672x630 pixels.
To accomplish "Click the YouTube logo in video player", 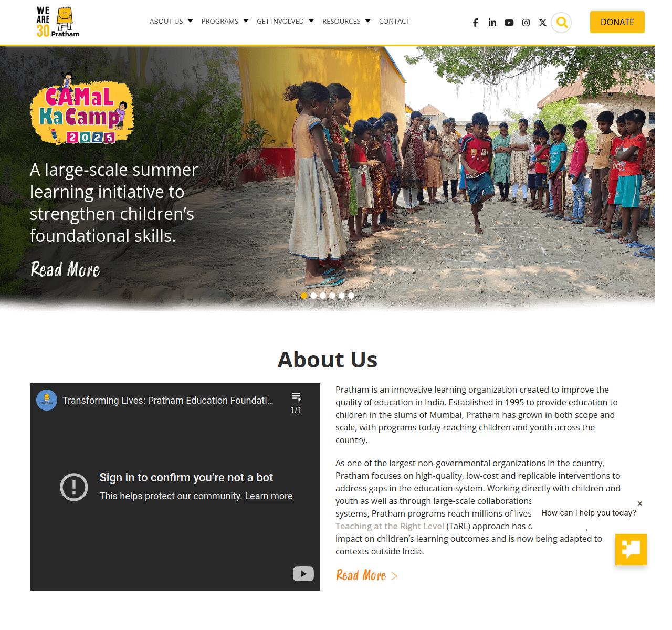I will tap(303, 573).
